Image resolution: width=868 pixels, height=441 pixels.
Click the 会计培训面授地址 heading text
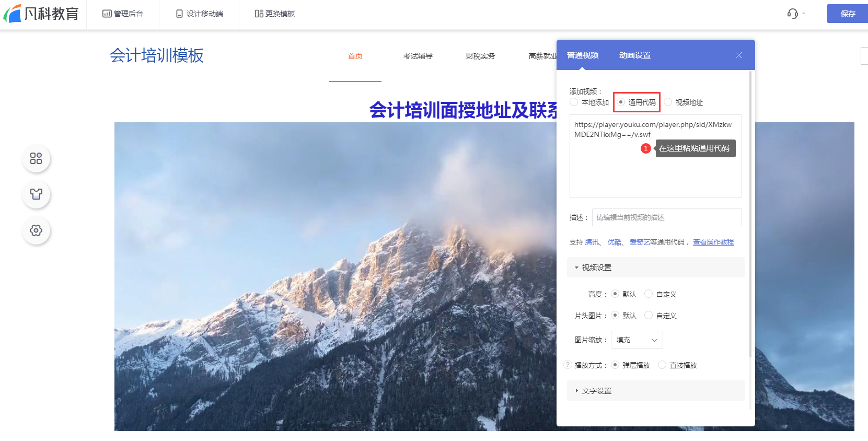[464, 110]
